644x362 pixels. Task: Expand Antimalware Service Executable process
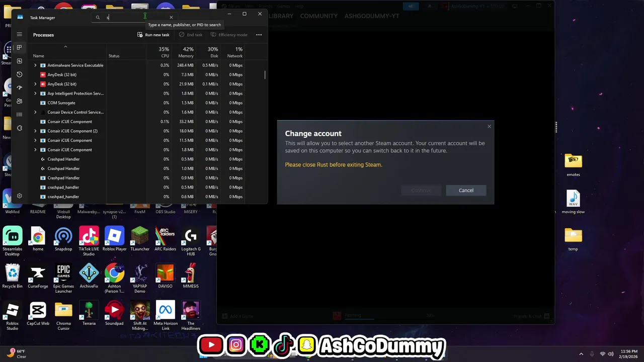(35, 65)
